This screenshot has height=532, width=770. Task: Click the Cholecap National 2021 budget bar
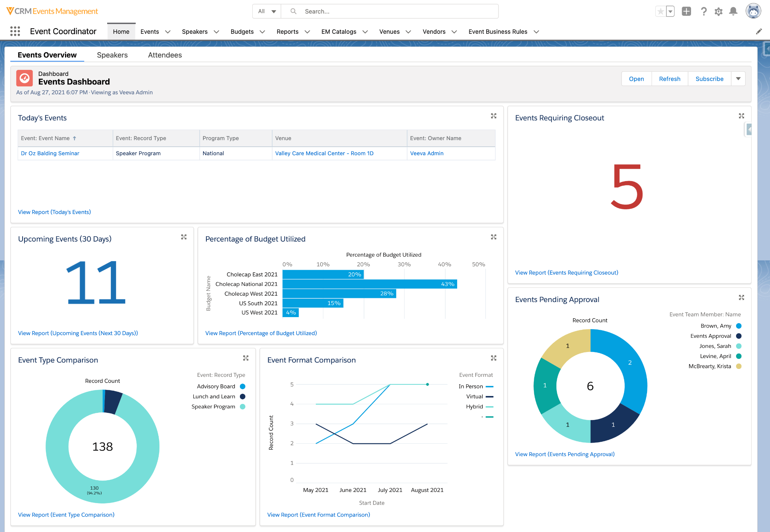pos(368,284)
